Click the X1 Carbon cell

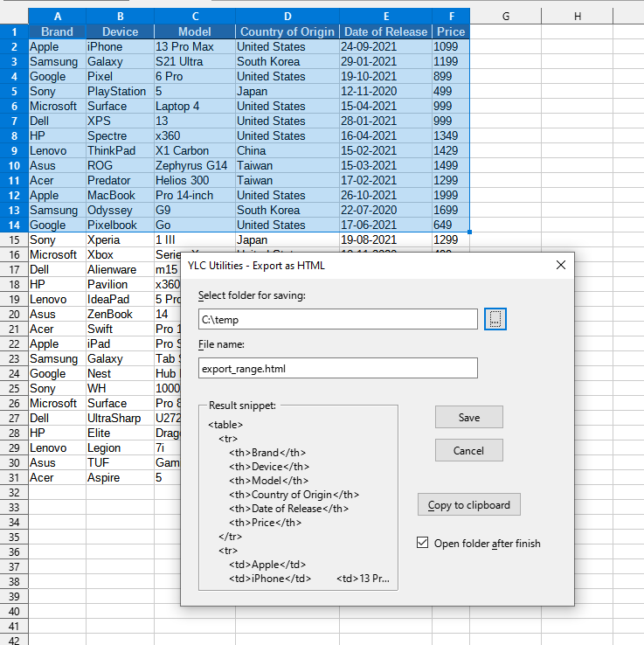coord(195,150)
